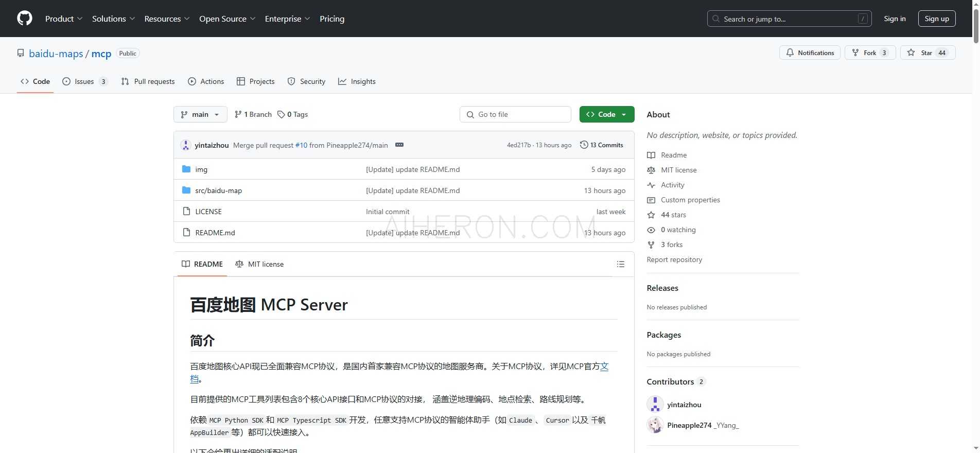This screenshot has height=453, width=980.
Task: Open the yintaizhou commit author link
Action: tap(212, 145)
